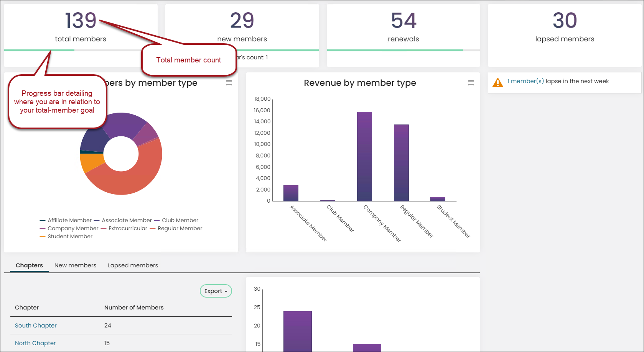Open the North Chapter link
Image resolution: width=644 pixels, height=352 pixels.
pyautogui.click(x=35, y=343)
